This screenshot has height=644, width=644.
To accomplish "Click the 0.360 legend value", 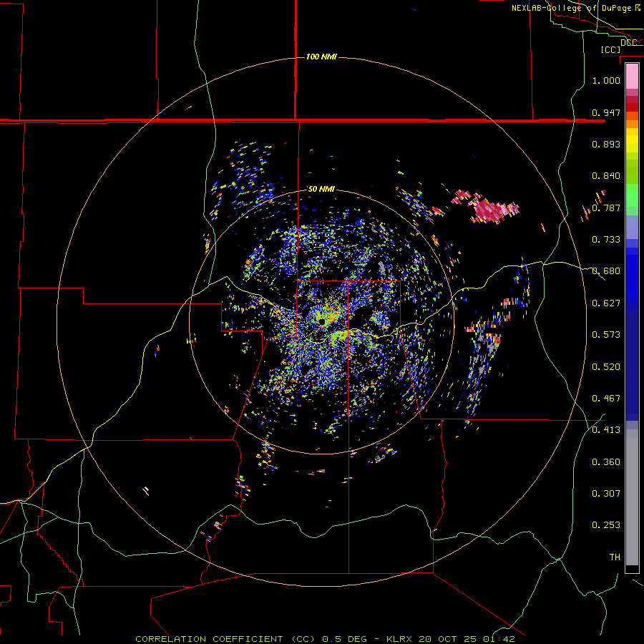I will point(606,462).
